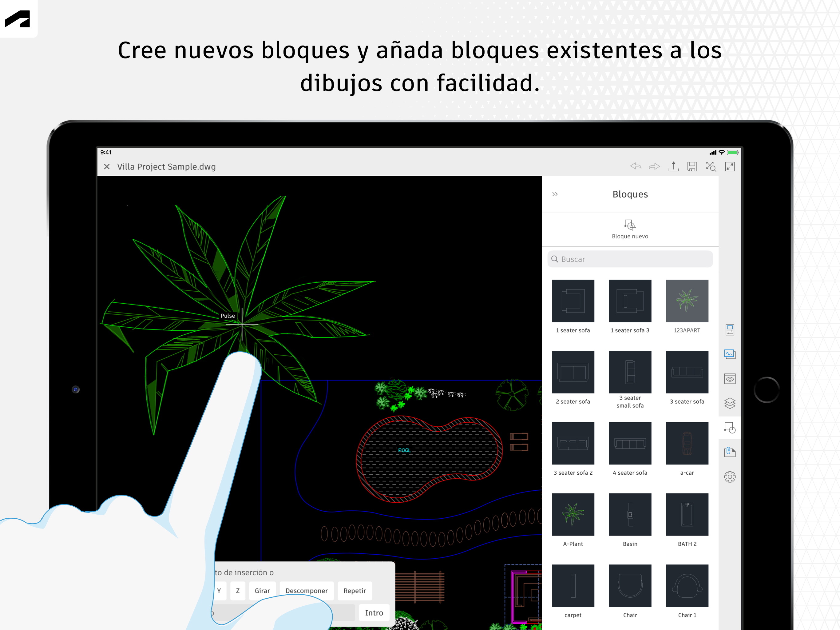Select the 123APART block thumbnail
Image resolution: width=840 pixels, height=630 pixels.
tap(687, 301)
